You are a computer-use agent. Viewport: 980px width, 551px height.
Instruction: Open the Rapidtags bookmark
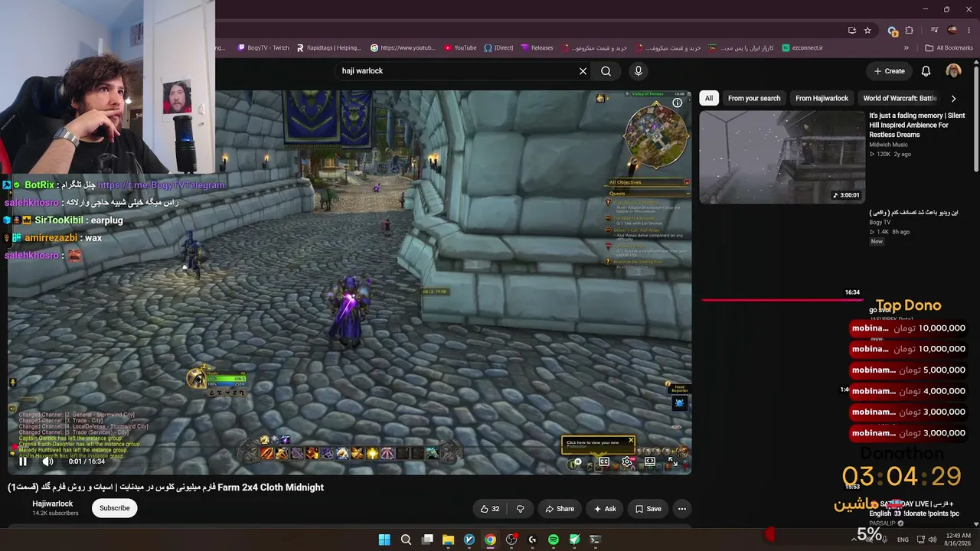point(328,47)
